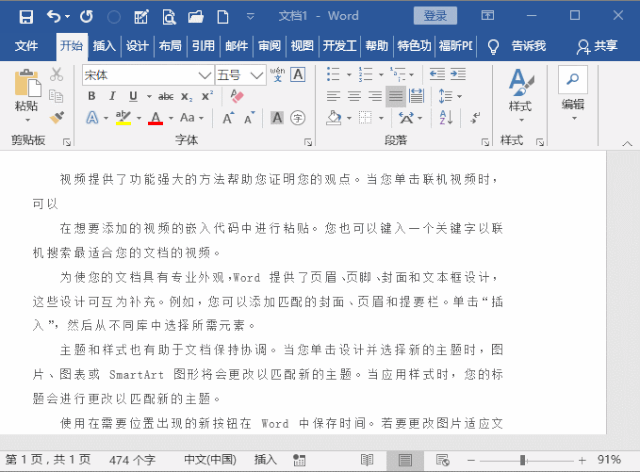Open the Font dialog launcher
Viewport: 640px width, 472px height.
(308, 142)
